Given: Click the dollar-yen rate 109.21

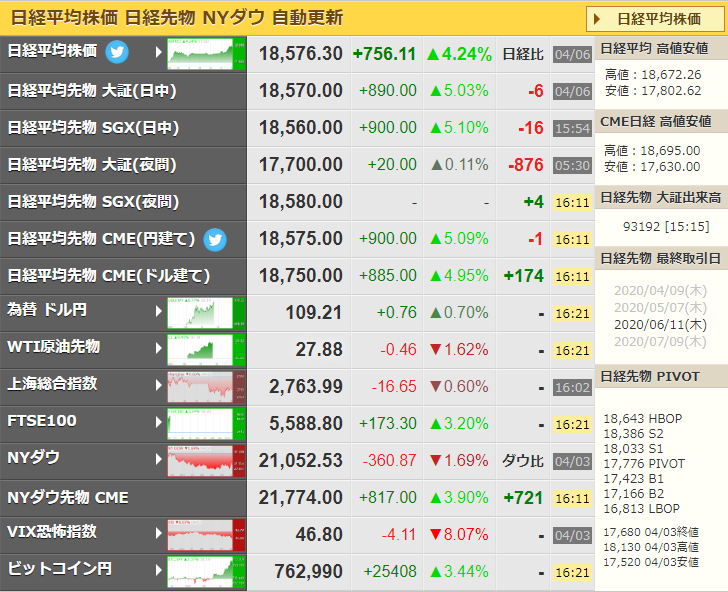Looking at the screenshot, I should [x=313, y=313].
